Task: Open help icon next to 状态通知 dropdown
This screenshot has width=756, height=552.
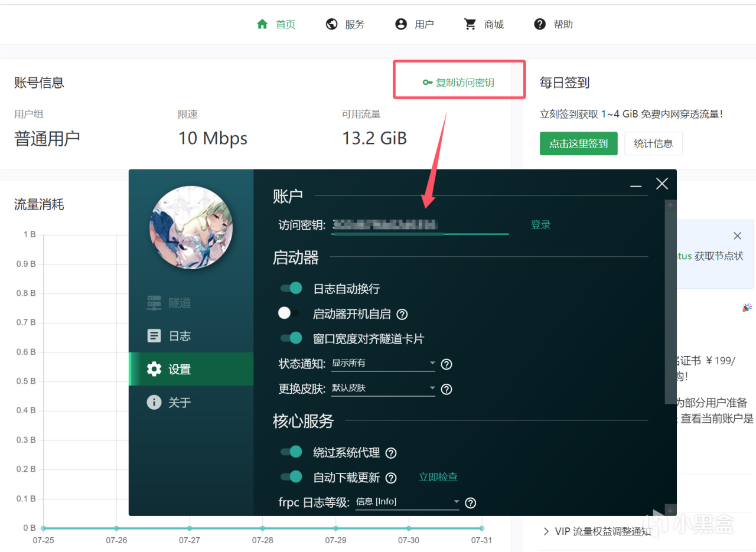Action: coord(447,364)
